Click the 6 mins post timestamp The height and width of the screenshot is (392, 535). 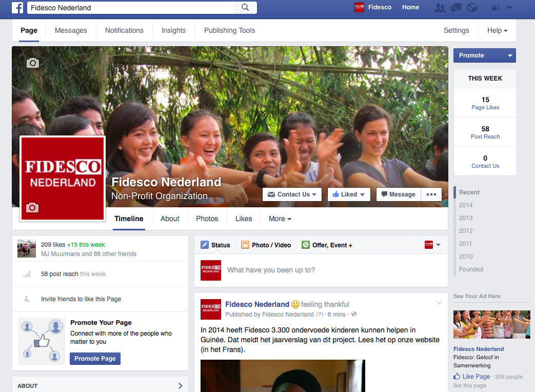[336, 314]
